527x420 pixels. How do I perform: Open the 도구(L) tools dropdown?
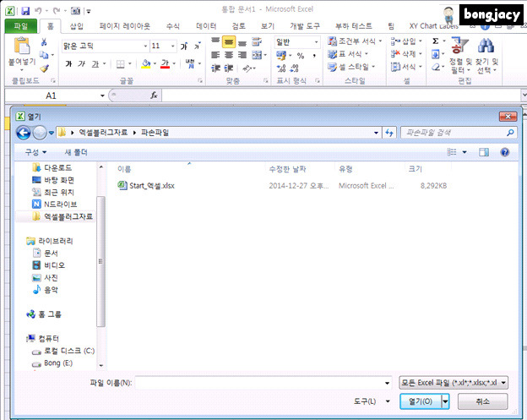coord(372,401)
